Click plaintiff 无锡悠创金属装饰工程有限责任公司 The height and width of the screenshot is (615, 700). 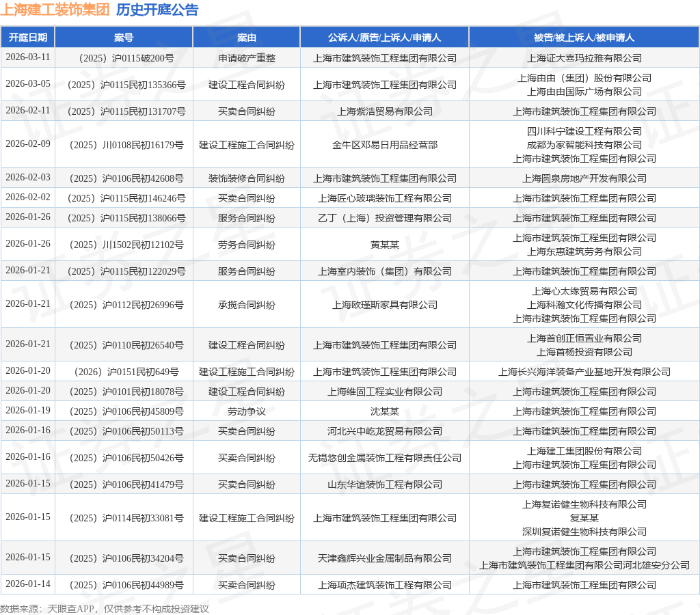point(384,458)
